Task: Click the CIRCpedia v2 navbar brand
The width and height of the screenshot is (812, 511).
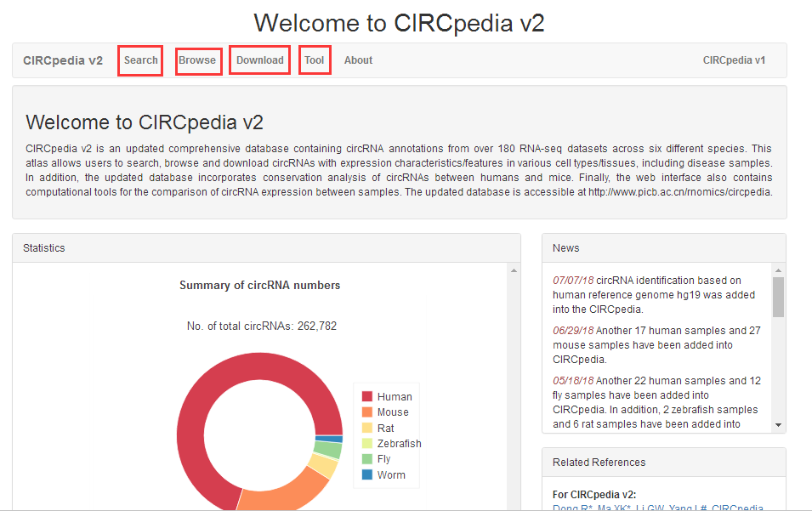Action: (63, 60)
